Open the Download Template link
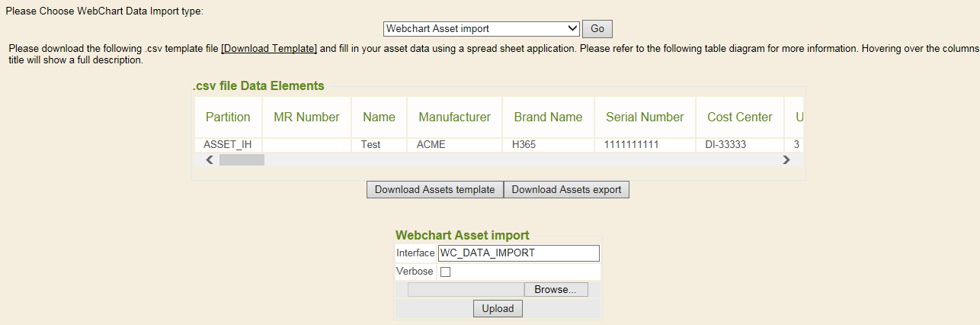 click(x=269, y=48)
